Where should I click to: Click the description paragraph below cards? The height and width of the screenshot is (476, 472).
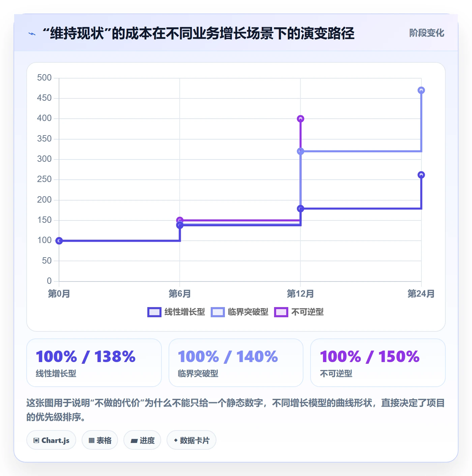(x=236, y=410)
